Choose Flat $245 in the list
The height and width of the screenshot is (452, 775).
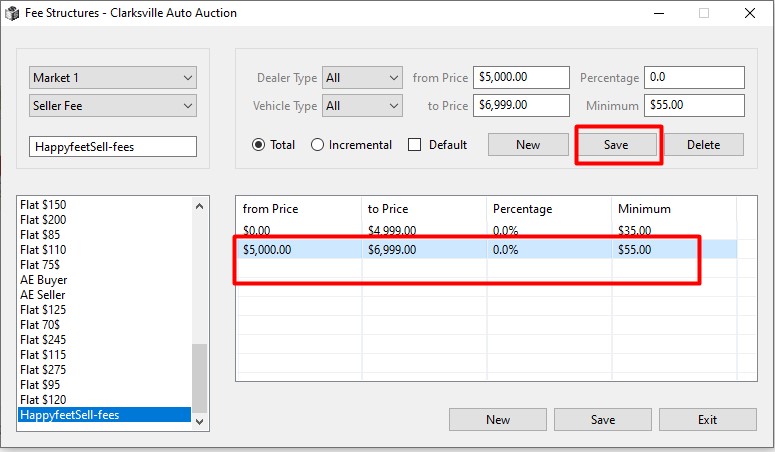[43, 340]
